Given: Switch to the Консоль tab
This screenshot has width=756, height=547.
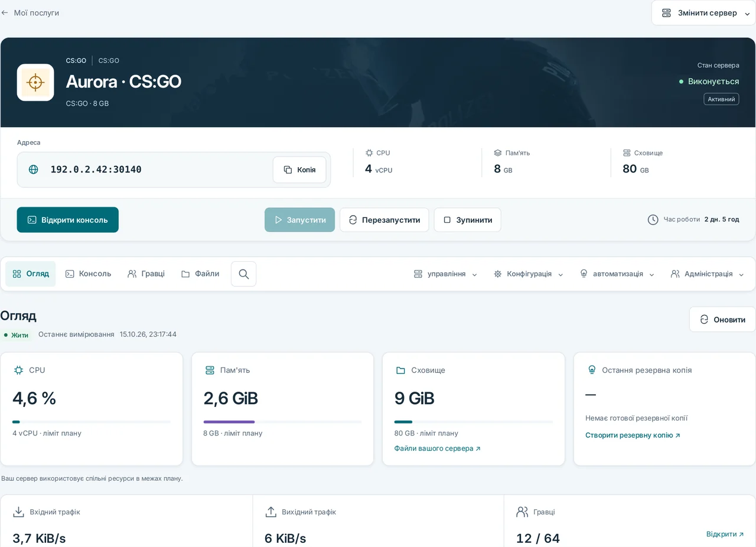Looking at the screenshot, I should [88, 274].
